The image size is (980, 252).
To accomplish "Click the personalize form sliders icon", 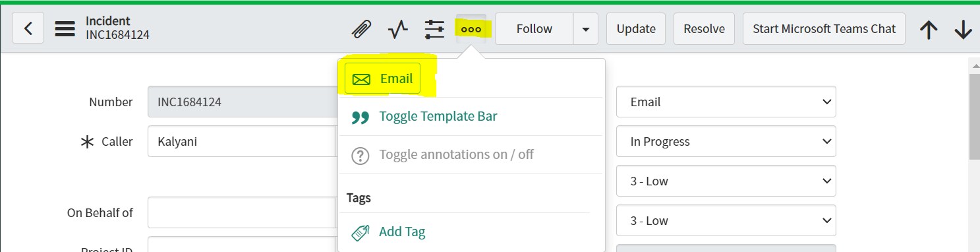I will pyautogui.click(x=434, y=29).
